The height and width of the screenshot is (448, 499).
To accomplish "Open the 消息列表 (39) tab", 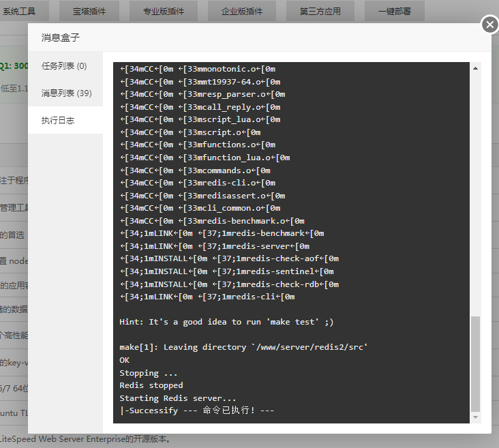I will [65, 93].
